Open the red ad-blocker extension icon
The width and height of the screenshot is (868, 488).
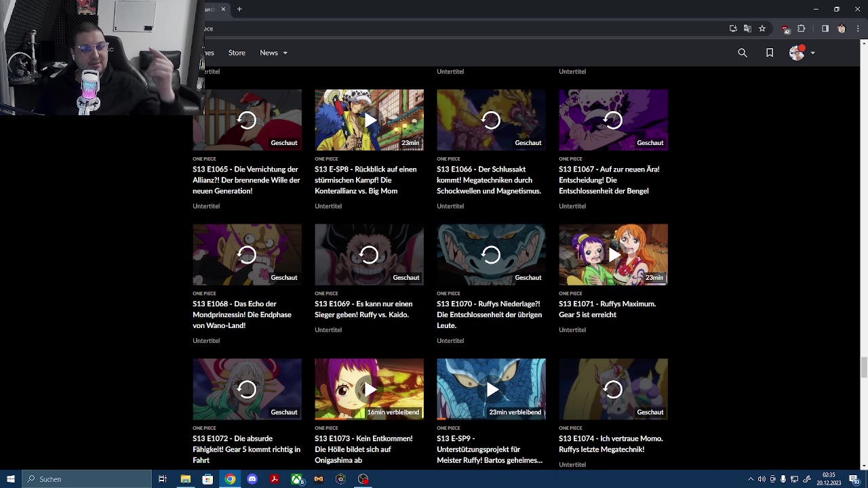(786, 29)
